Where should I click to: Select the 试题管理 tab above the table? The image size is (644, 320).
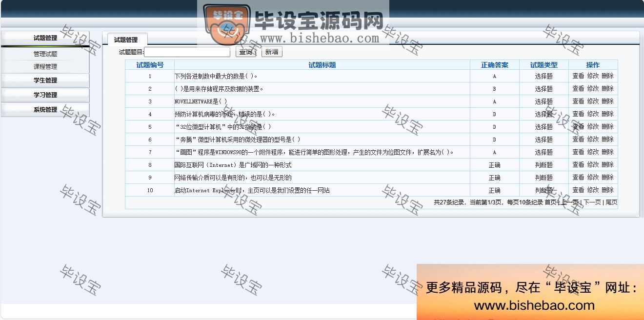tap(126, 40)
